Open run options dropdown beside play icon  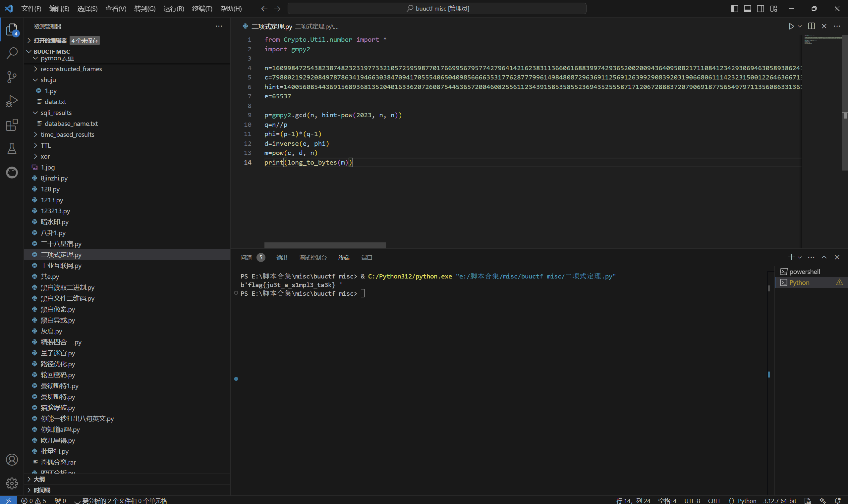point(800,26)
